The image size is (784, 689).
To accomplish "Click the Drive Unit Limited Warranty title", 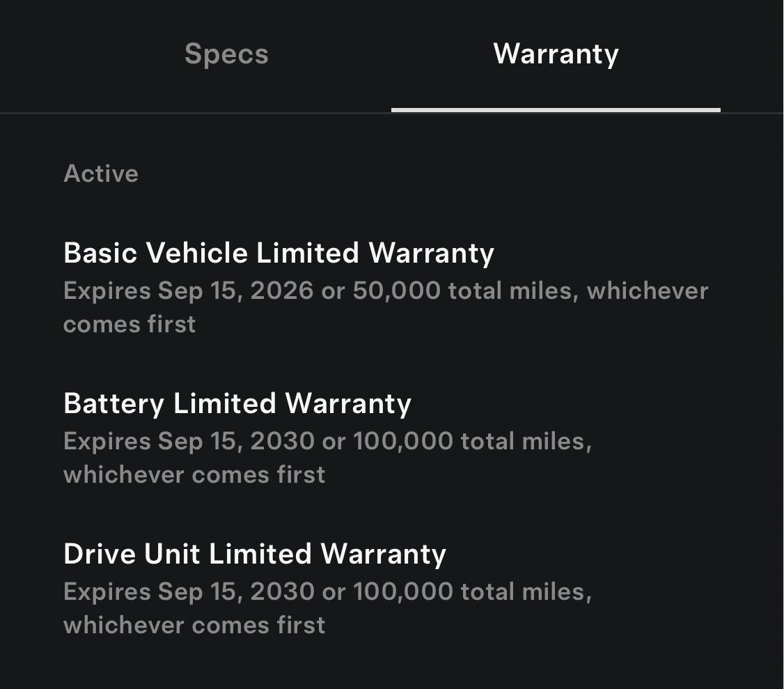I will tap(255, 554).
